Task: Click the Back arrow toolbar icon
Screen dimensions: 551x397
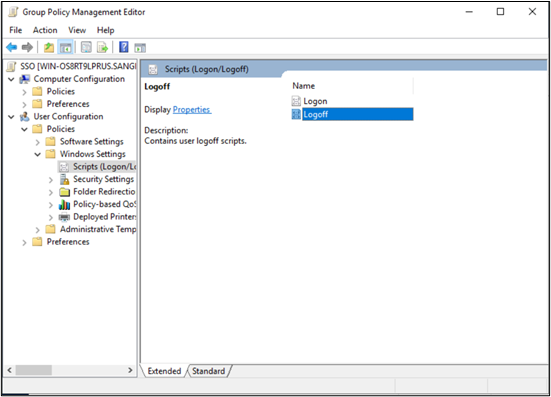Action: coord(12,47)
